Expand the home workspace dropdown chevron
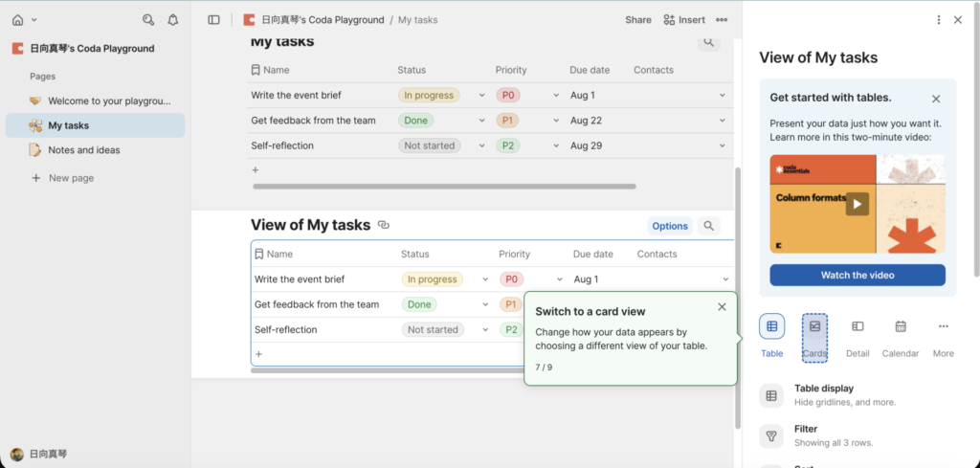This screenshot has height=468, width=980. [34, 19]
